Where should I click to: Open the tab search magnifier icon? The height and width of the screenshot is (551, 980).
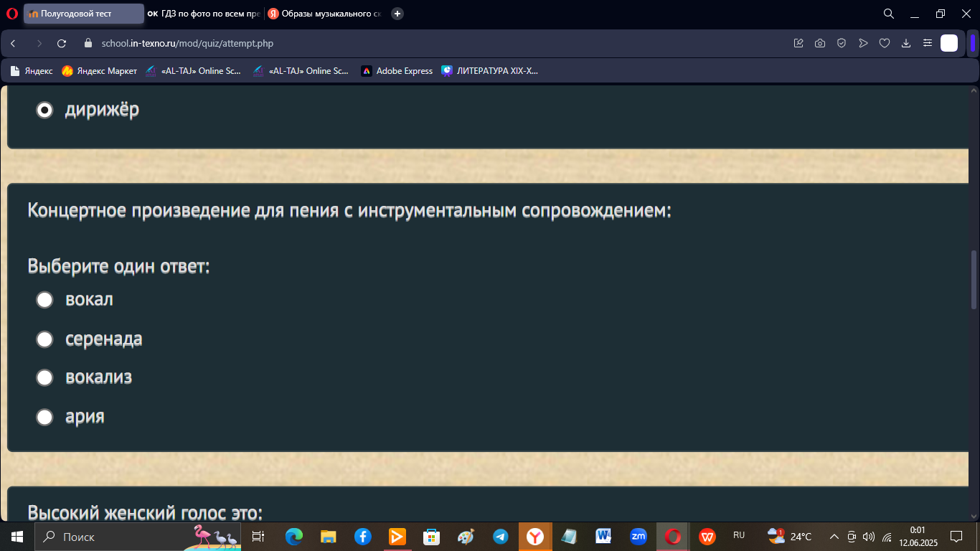888,13
